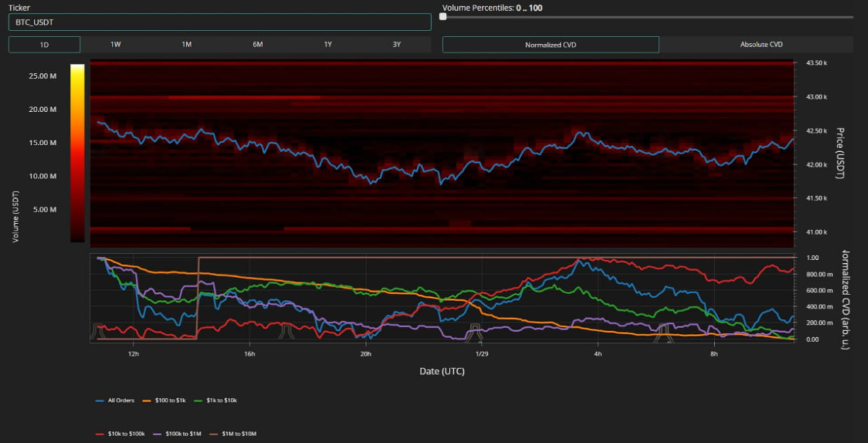Click the 41.00 k price axis label
Screen dimensions: 868x443
816,232
